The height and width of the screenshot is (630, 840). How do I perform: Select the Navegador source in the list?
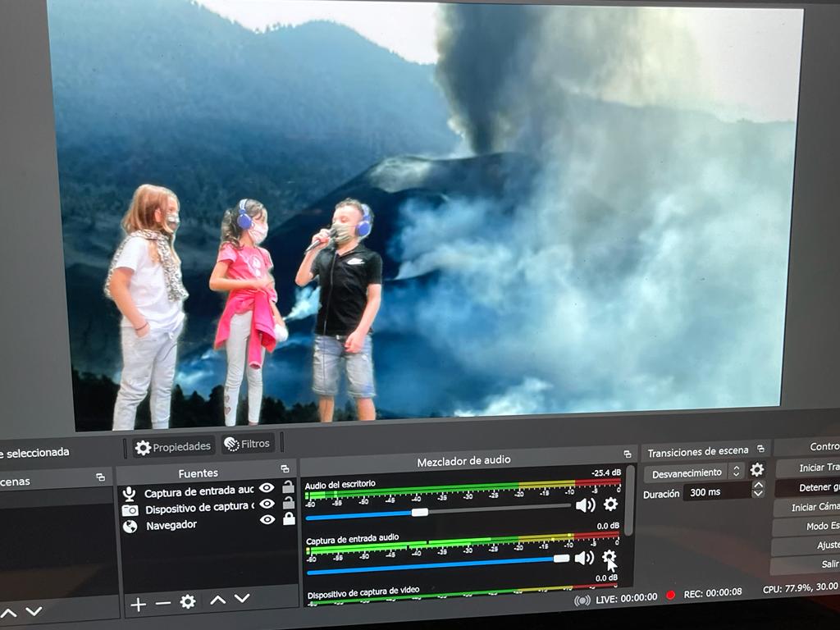[171, 525]
